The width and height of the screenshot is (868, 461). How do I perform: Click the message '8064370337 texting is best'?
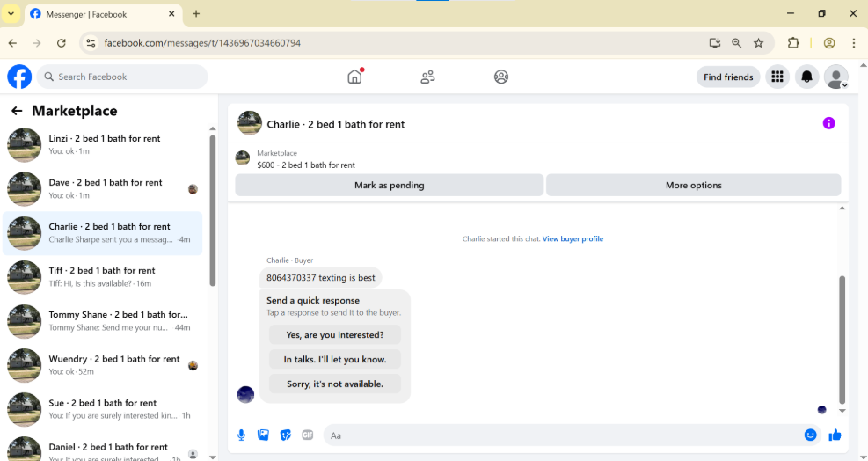pos(320,278)
